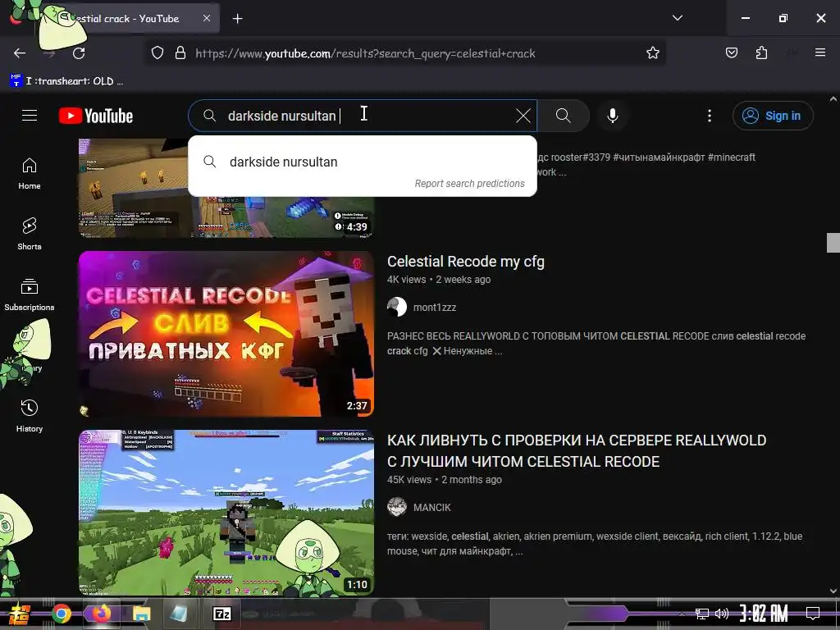The height and width of the screenshot is (630, 840).
Task: Open 7-Zip from the taskbar
Action: pyautogui.click(x=221, y=614)
